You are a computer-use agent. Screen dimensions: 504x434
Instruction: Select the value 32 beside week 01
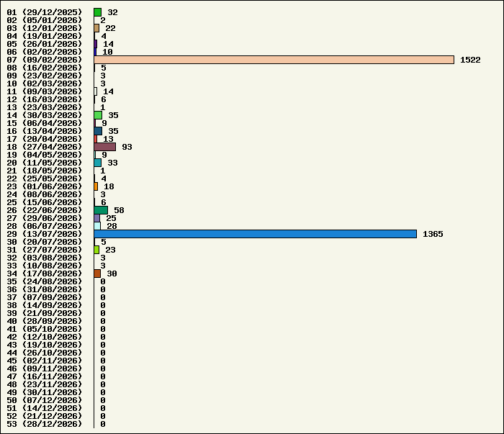point(112,12)
